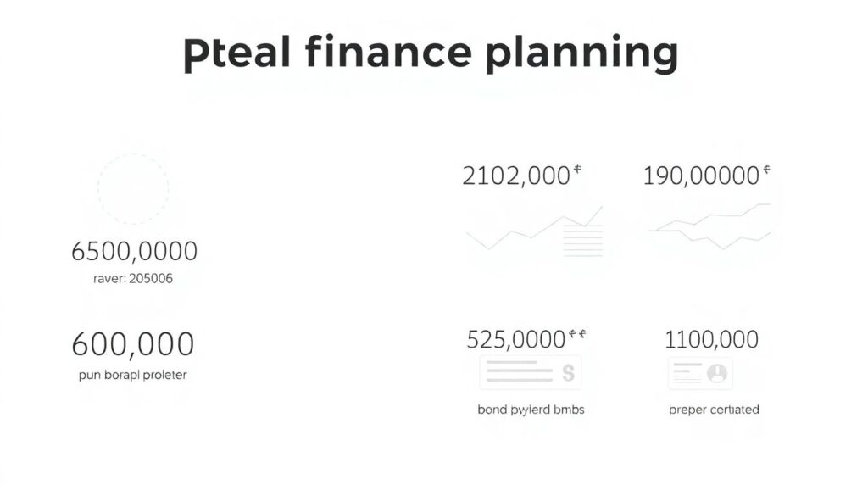This screenshot has width=868, height=496.
Task: Click the 525,0000 amount
Action: click(x=515, y=340)
